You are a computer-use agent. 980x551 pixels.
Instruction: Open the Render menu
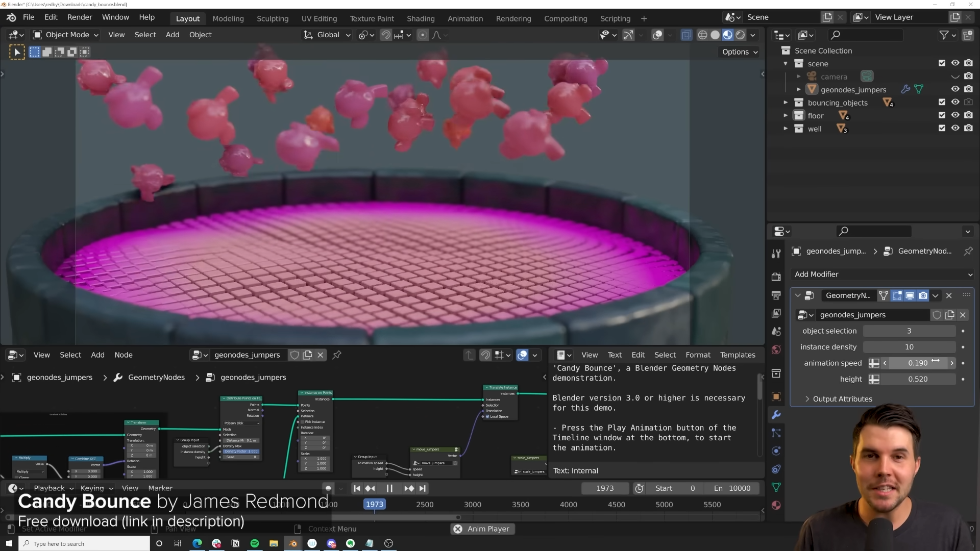coord(79,17)
